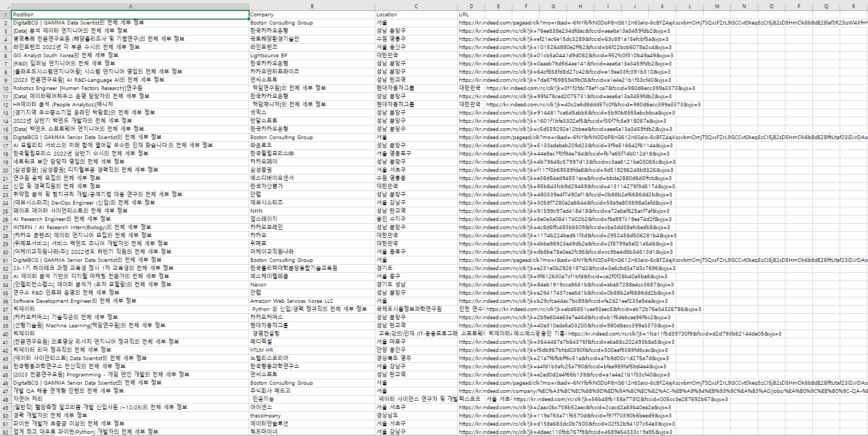Image resolution: width=868 pixels, height=436 pixels.
Task: Select 'Amazon Web Services Korea LLC' cell
Action: [312, 301]
